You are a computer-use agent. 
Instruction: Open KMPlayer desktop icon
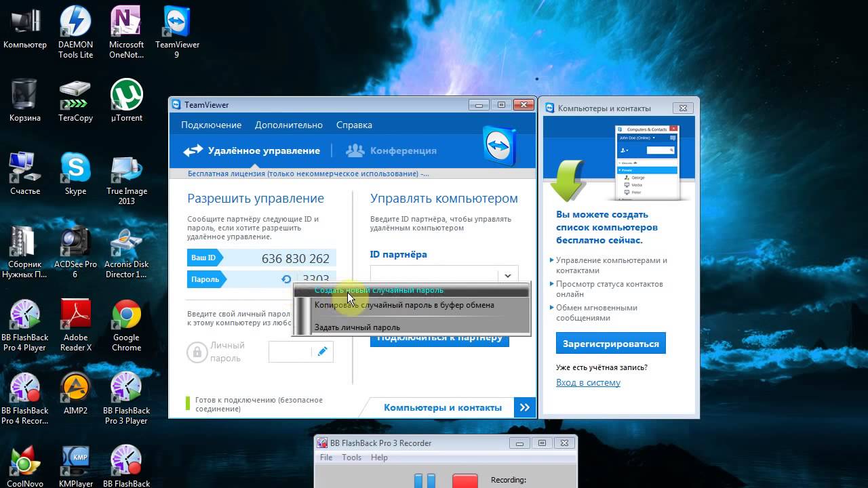(x=75, y=466)
